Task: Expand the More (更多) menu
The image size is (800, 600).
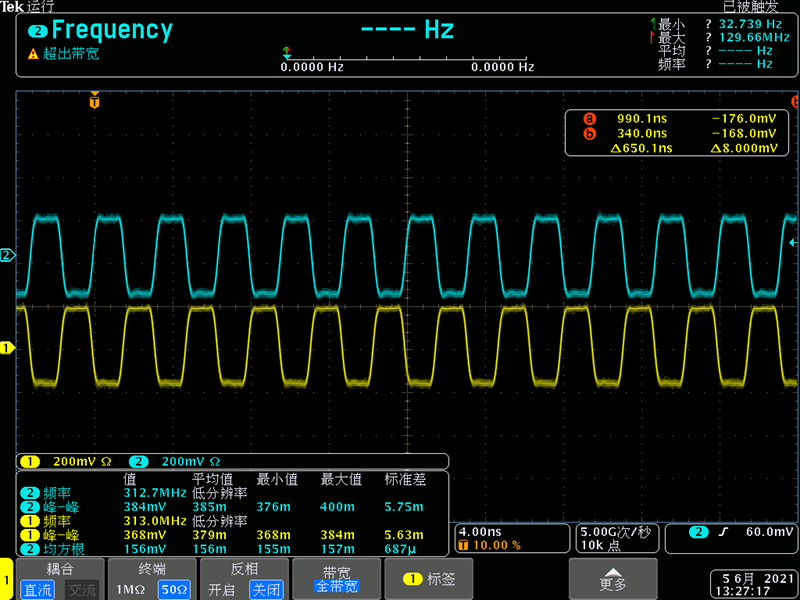Action: [612, 579]
